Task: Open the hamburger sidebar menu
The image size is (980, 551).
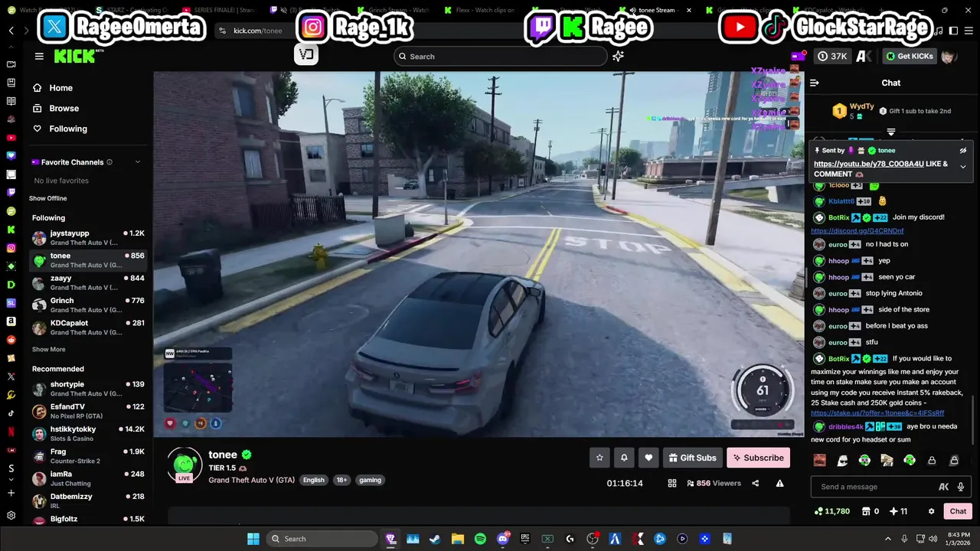Action: tap(39, 56)
